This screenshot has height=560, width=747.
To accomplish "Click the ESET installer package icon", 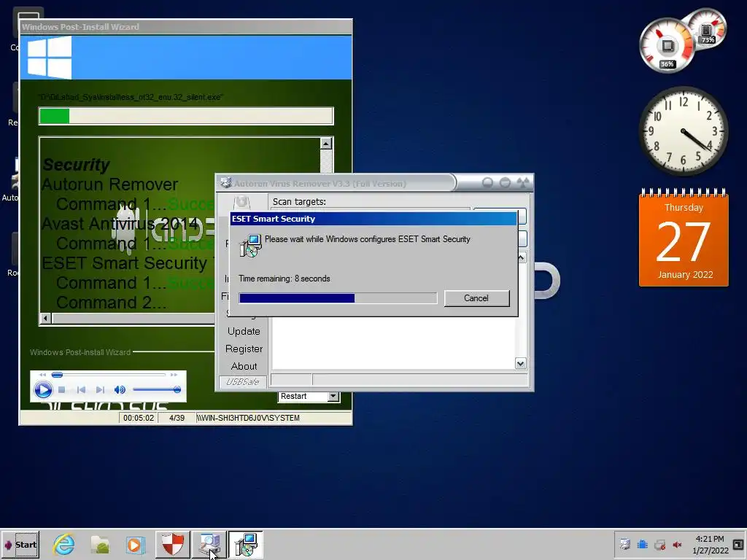I will point(250,246).
